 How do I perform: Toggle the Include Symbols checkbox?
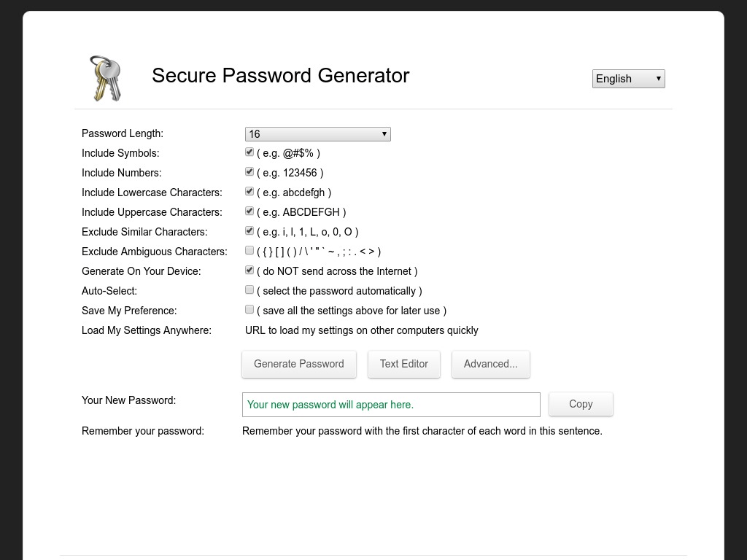(x=249, y=152)
